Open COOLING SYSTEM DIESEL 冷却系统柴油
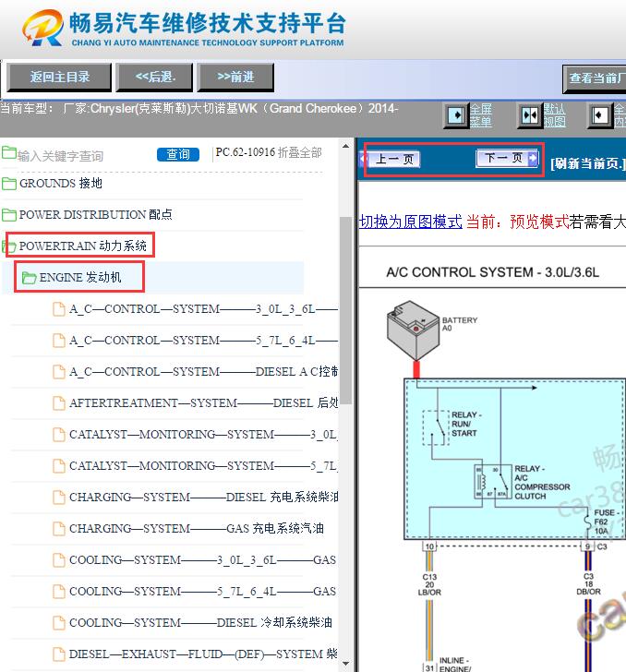The width and height of the screenshot is (626, 672). (200, 622)
